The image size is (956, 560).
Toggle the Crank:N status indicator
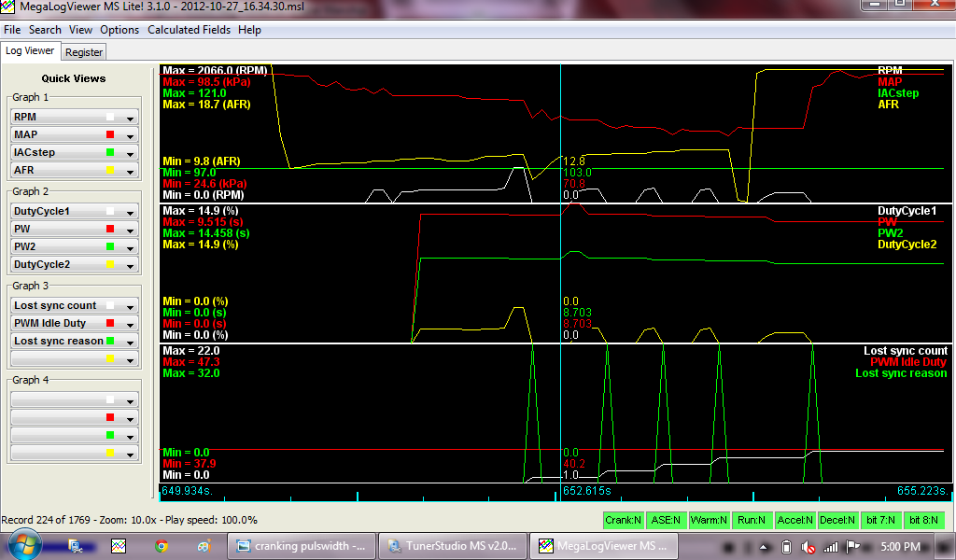[624, 520]
